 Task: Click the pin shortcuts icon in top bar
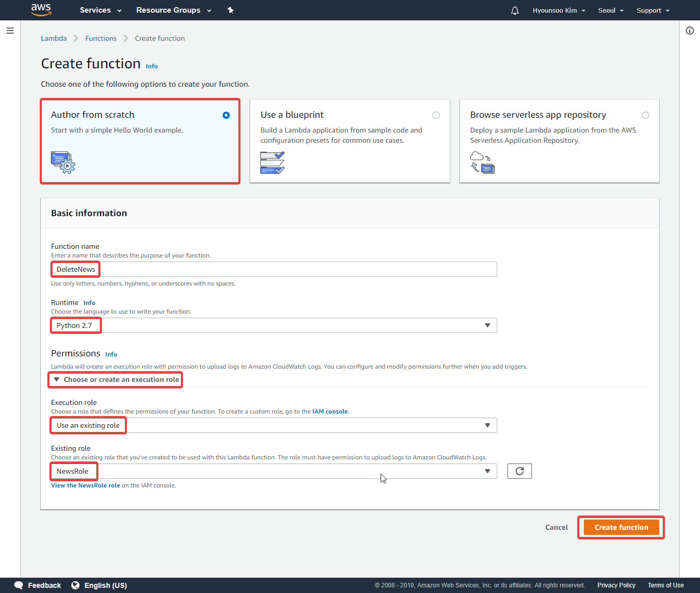[230, 10]
